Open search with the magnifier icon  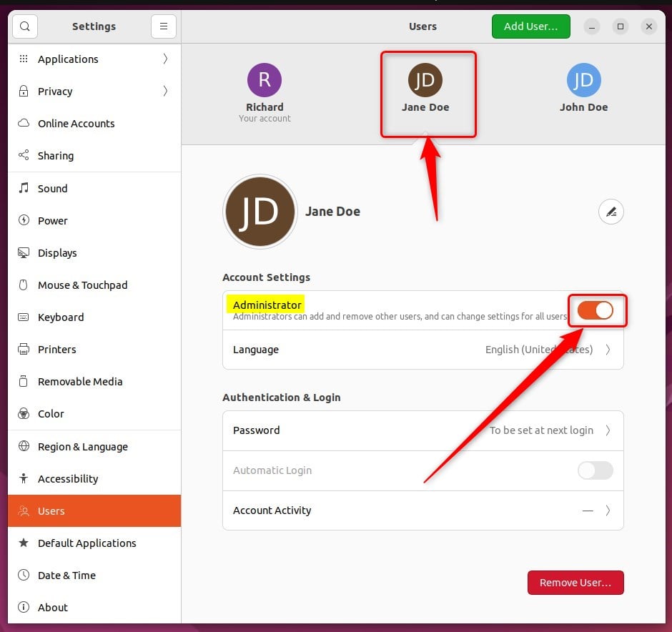(x=24, y=26)
